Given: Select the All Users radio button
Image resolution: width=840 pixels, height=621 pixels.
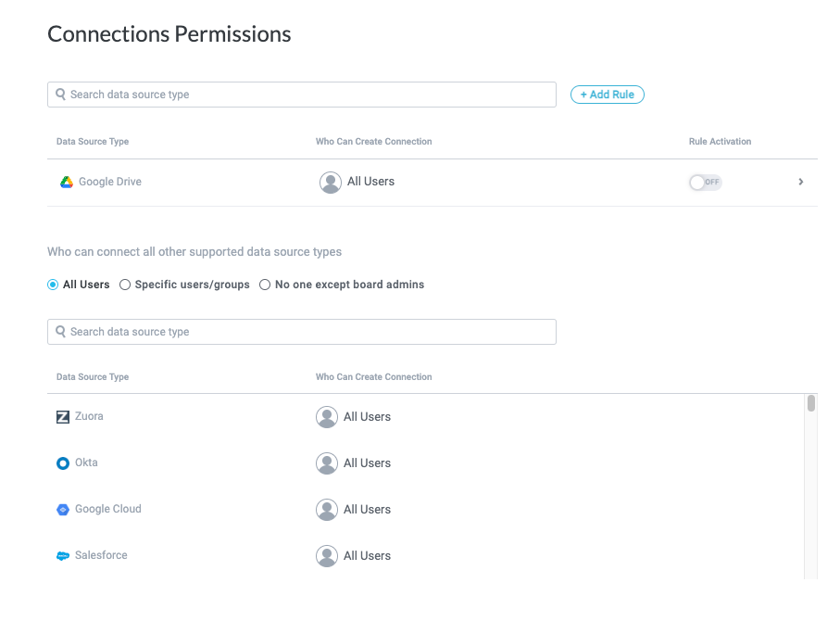Looking at the screenshot, I should click(53, 285).
